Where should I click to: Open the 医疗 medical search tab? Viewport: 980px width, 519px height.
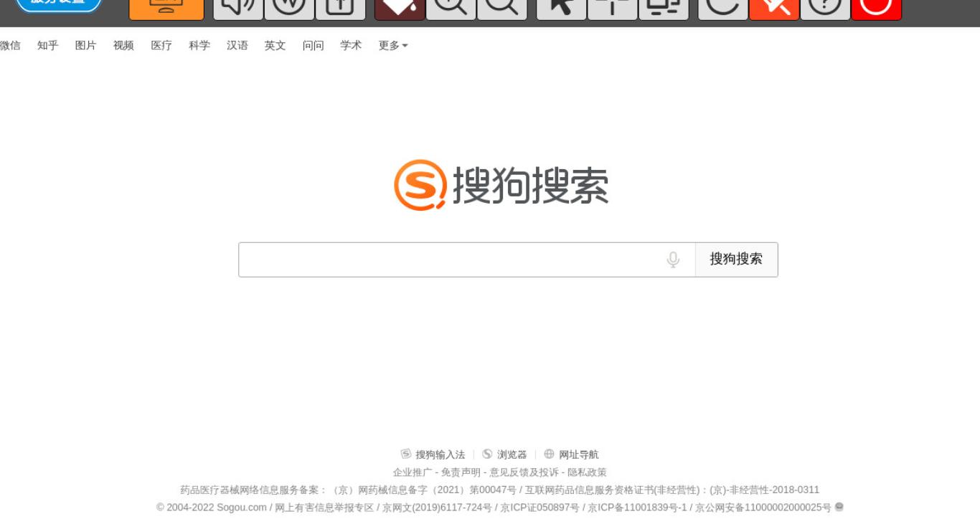point(161,45)
